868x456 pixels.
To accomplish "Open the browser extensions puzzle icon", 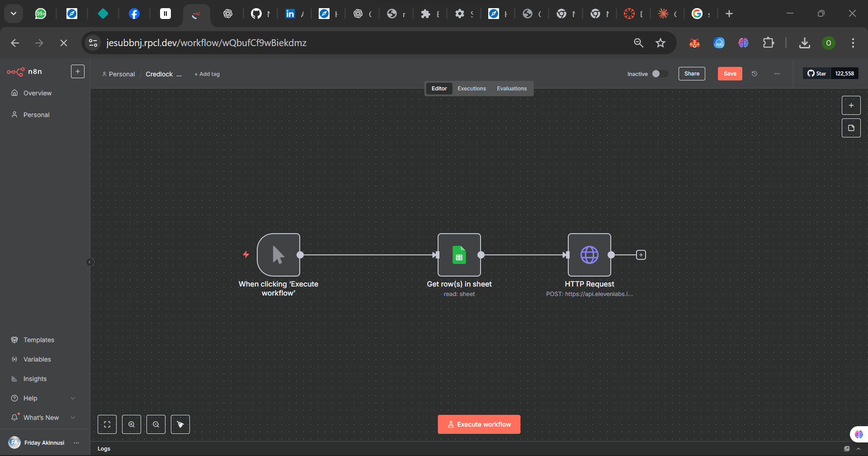I will (x=768, y=43).
